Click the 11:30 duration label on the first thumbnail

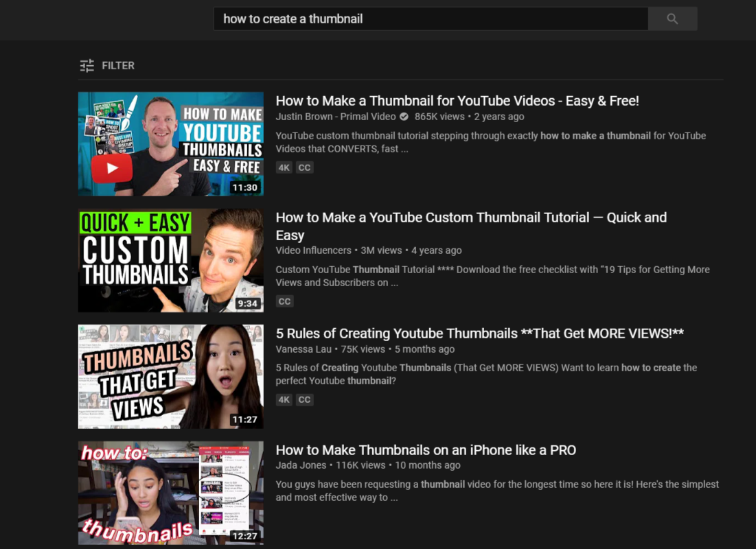click(245, 187)
